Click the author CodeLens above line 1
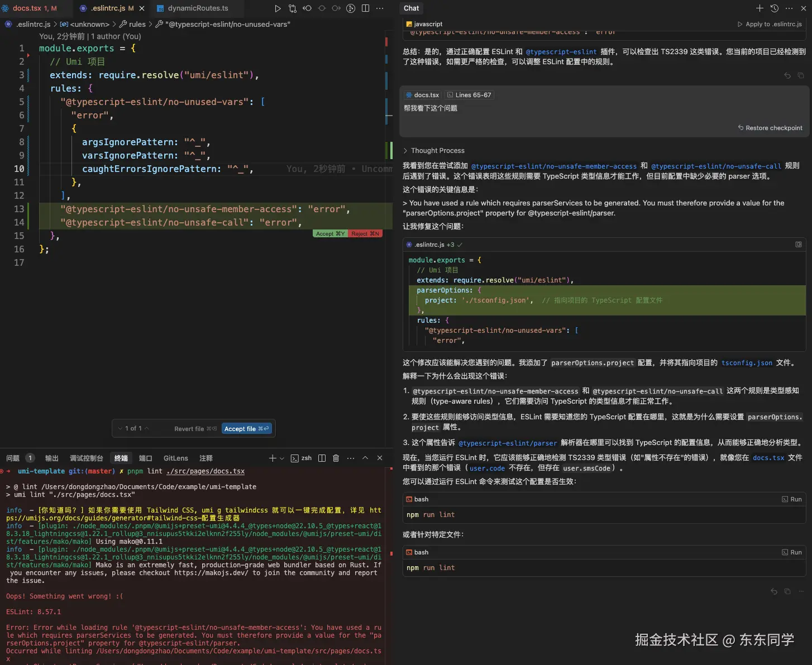 pyautogui.click(x=90, y=36)
